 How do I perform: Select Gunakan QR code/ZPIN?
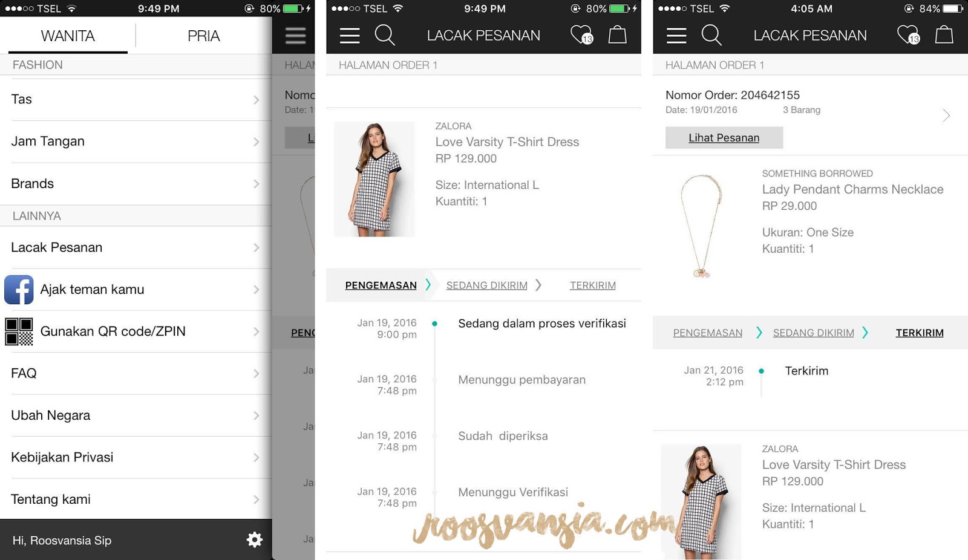pos(136,331)
